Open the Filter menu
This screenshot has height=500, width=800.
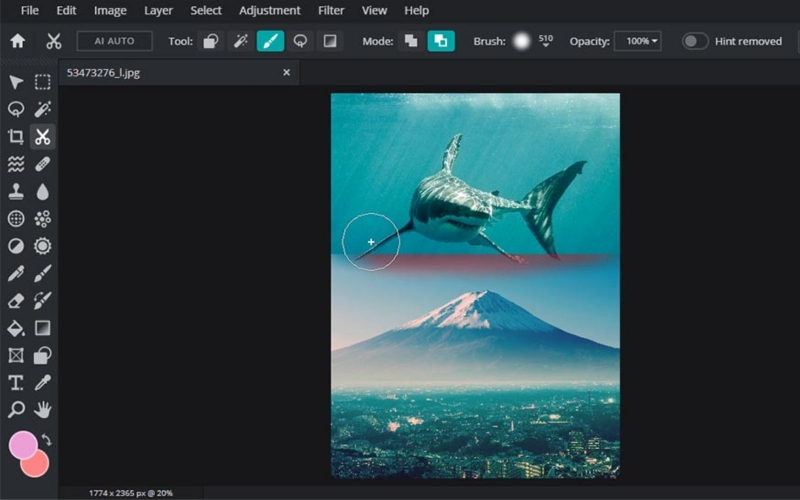click(x=331, y=10)
